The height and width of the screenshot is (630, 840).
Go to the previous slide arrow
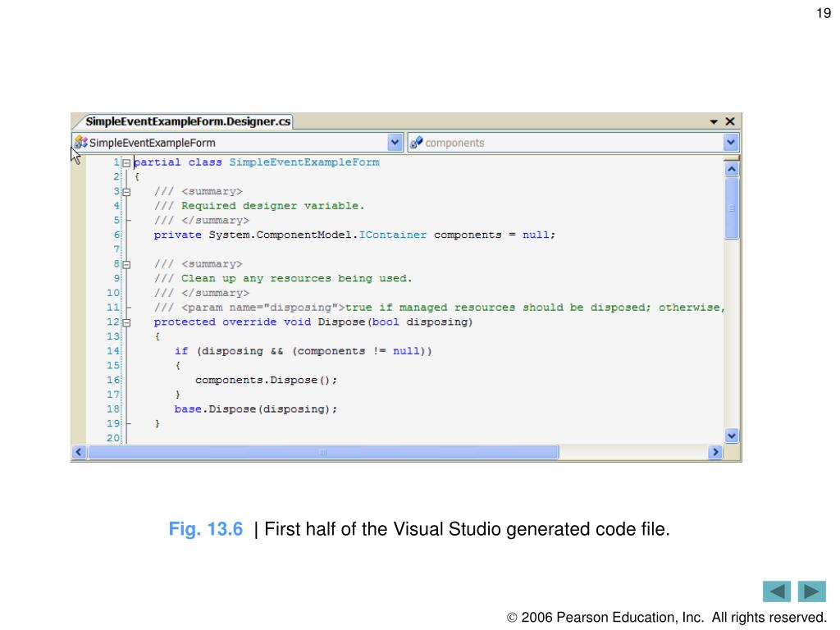click(776, 591)
